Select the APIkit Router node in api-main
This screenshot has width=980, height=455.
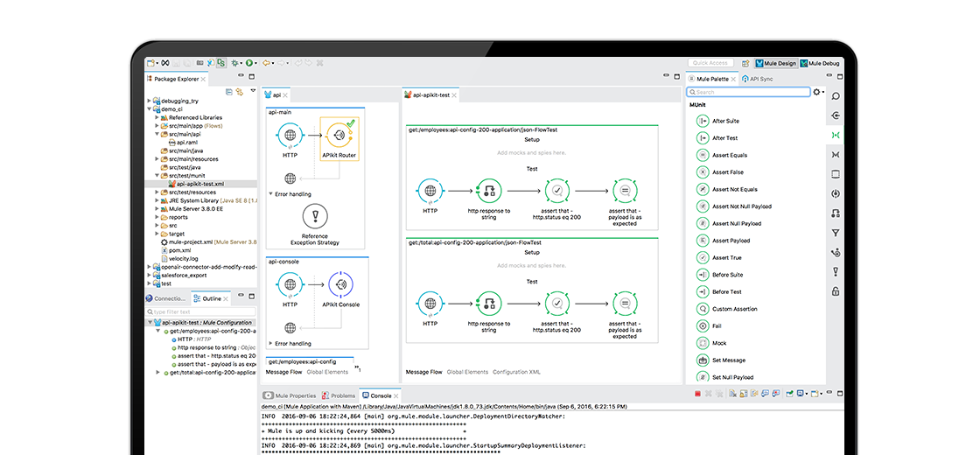[x=339, y=139]
